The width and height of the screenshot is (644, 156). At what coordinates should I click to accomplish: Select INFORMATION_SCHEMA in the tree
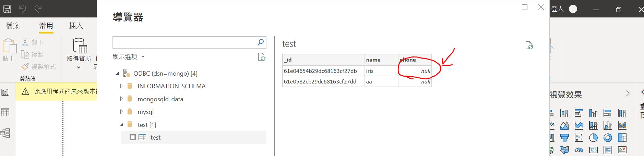pyautogui.click(x=171, y=86)
